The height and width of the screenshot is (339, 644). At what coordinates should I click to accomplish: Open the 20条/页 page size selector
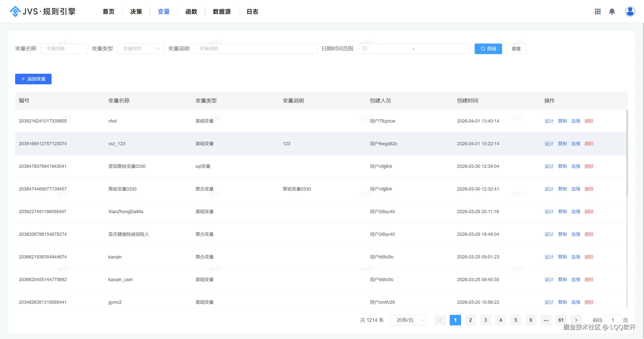point(408,320)
